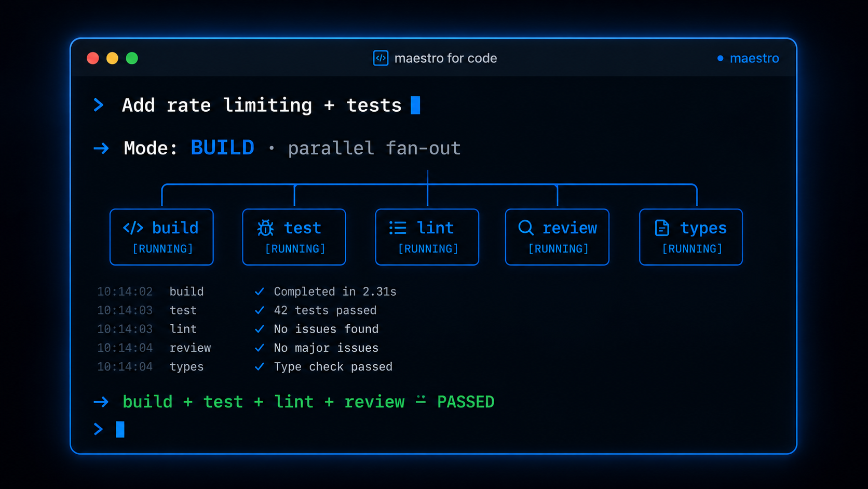Click the bug icon in test card

265,228
